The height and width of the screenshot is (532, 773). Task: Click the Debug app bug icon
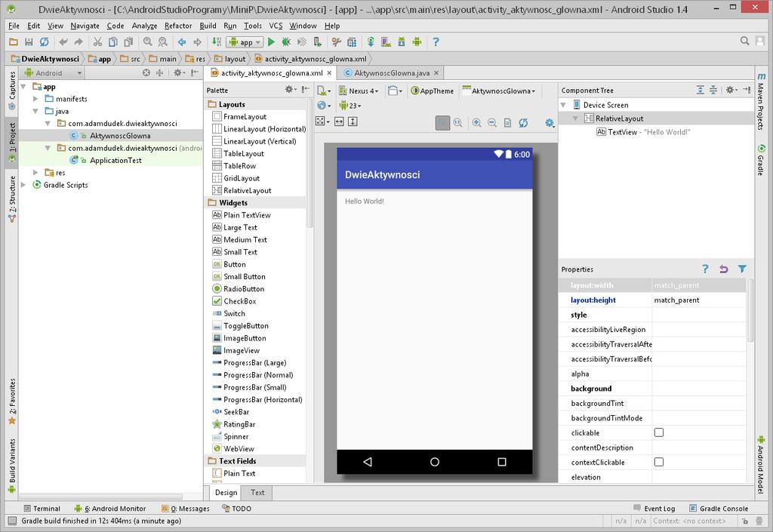286,42
